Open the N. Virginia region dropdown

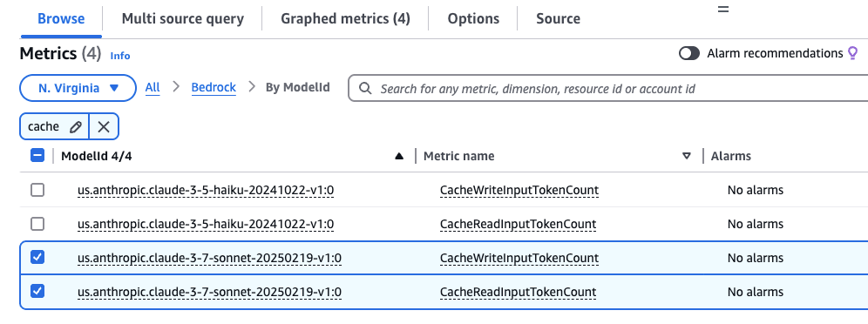pyautogui.click(x=78, y=88)
